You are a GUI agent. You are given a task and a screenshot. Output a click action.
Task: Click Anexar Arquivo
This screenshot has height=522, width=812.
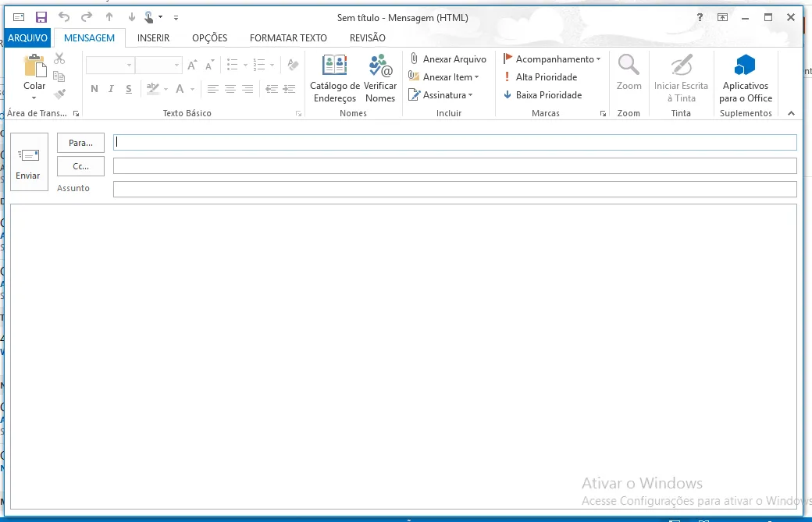click(448, 59)
